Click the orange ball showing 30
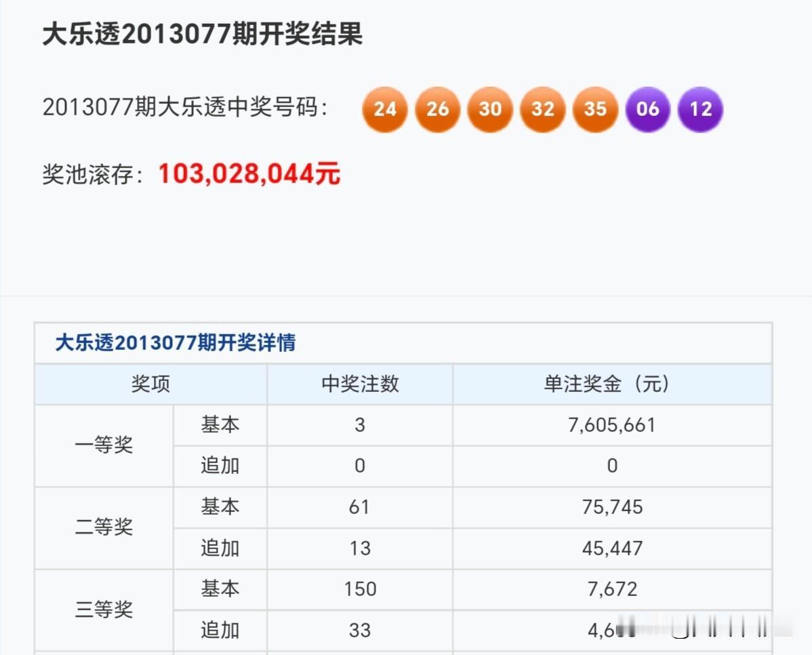The image size is (812, 655). [489, 109]
